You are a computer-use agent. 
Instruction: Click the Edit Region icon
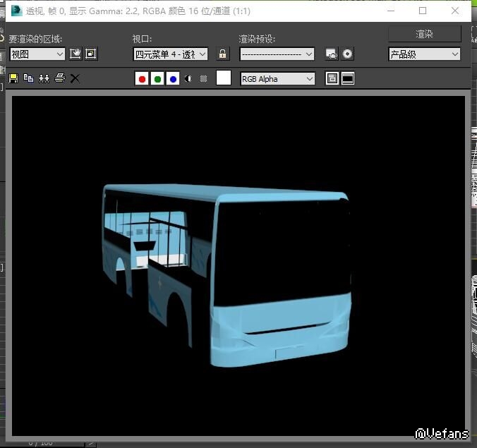[x=76, y=54]
